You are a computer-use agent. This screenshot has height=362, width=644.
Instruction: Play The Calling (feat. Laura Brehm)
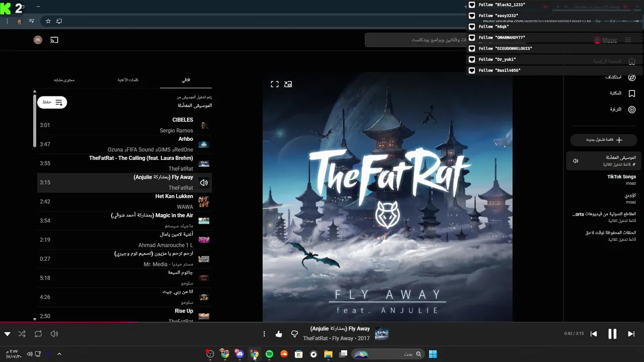click(124, 163)
